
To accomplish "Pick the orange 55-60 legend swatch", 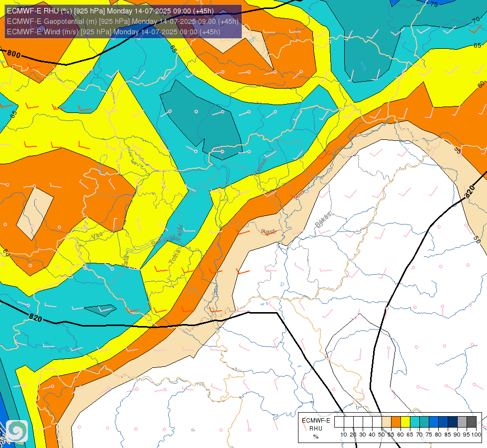I will (396, 422).
